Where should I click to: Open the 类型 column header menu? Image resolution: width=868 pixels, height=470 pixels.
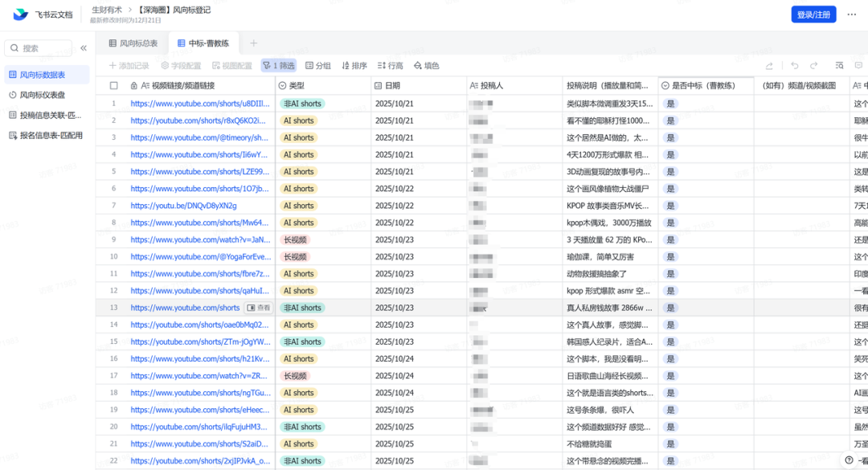(x=323, y=86)
